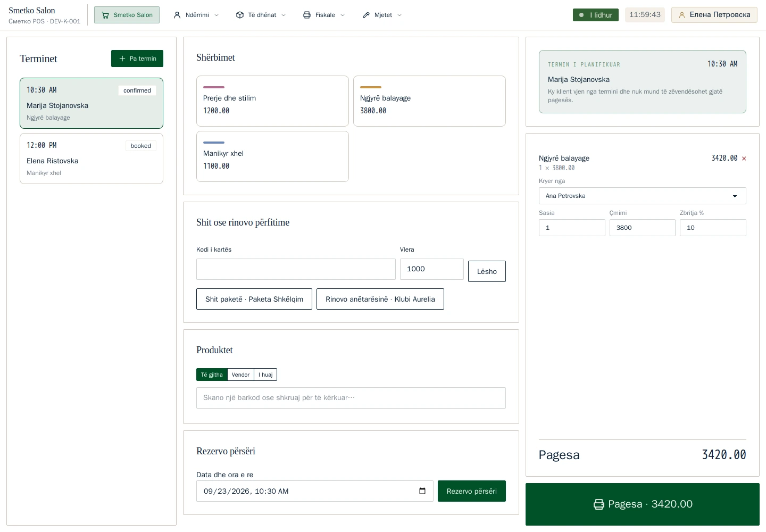This screenshot has width=766, height=532.
Task: Open the calendar picker icon in date field
Action: point(422,491)
